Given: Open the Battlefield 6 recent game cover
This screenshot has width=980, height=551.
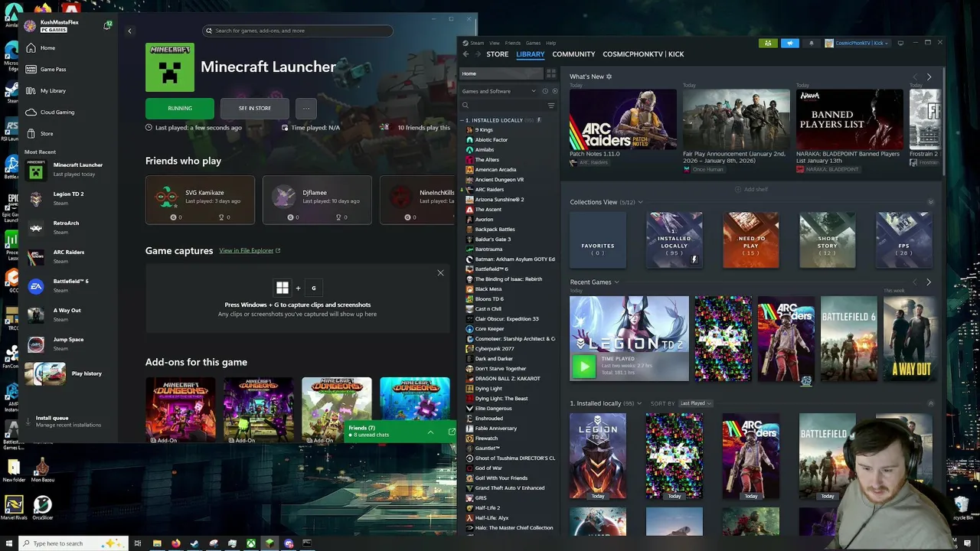Looking at the screenshot, I should pyautogui.click(x=848, y=338).
